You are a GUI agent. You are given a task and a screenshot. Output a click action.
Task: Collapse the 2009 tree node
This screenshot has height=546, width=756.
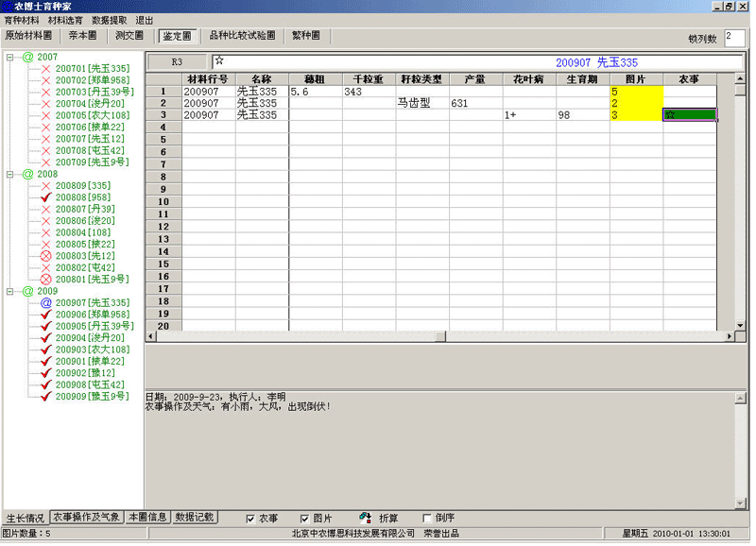[9, 291]
